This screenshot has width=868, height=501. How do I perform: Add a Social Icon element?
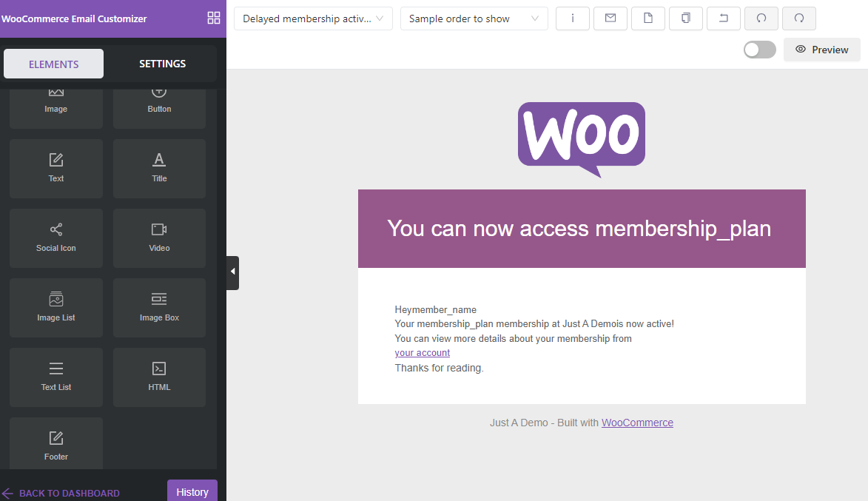point(55,238)
